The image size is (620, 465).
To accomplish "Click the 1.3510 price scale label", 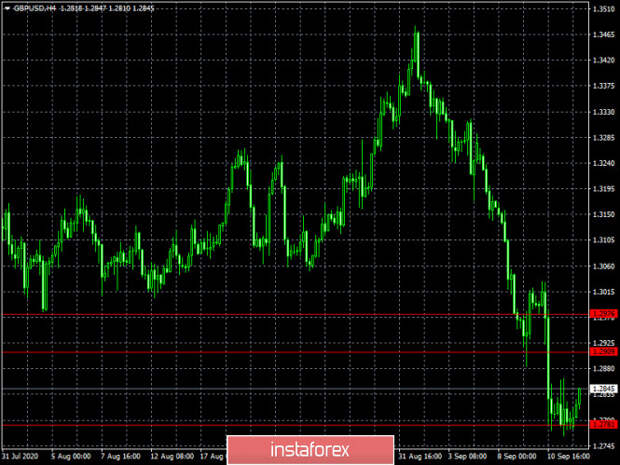I will pyautogui.click(x=604, y=9).
